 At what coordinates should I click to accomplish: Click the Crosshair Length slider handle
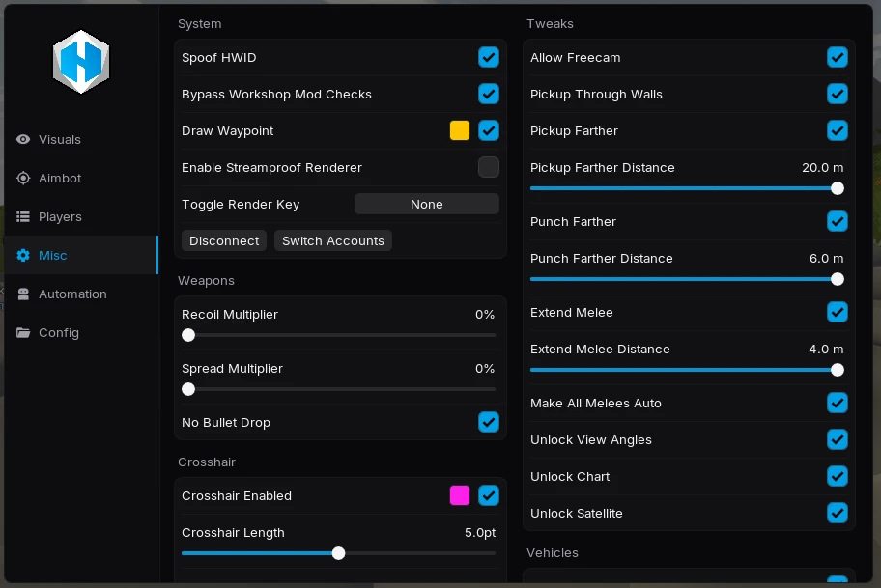coord(338,553)
